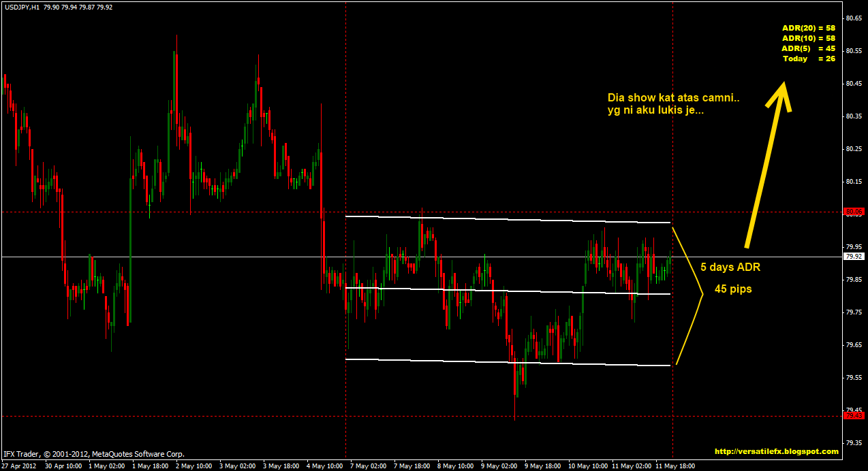Image resolution: width=868 pixels, height=471 pixels.
Task: Click 79.65 on the price axis
Action: [854, 345]
